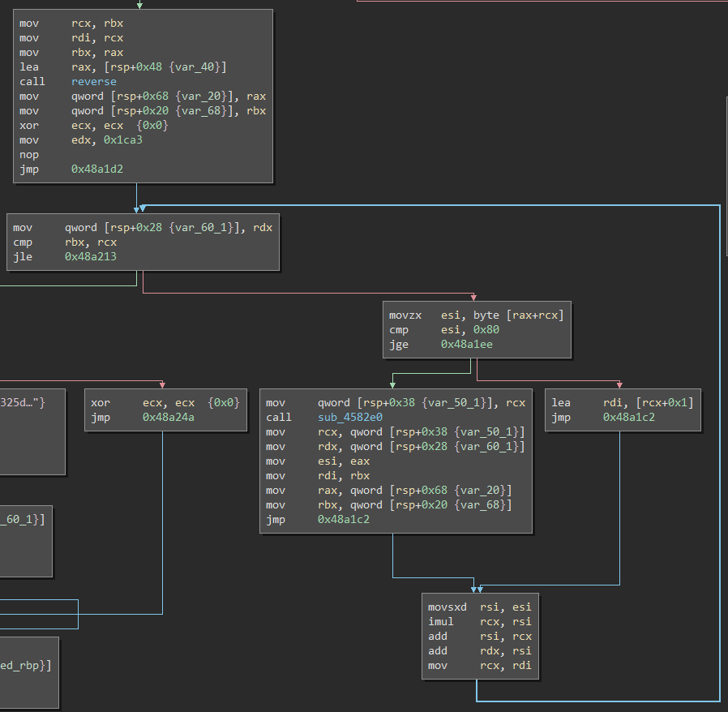This screenshot has height=712, width=728.
Task: Follow the jle 0x48a213 branch address
Action: [90, 257]
